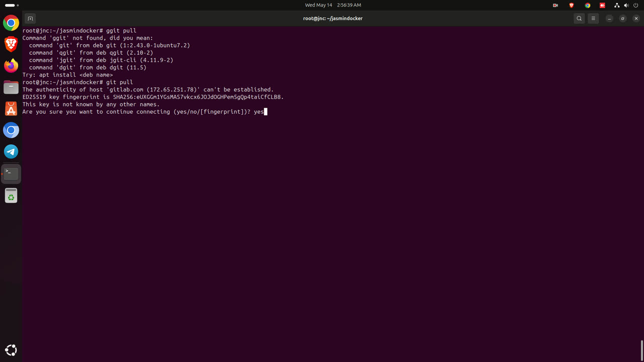Click the terminal title 'root@jnc: ~/jasmindocker'

[333, 19]
